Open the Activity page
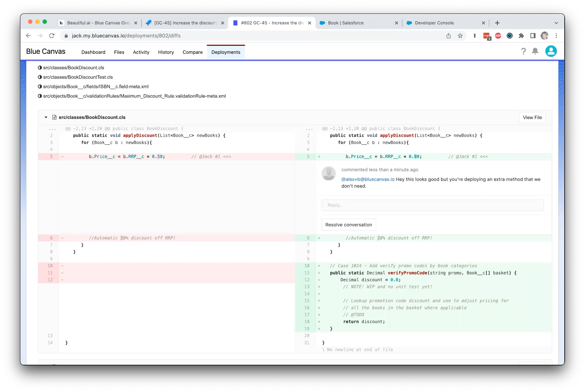585x392 pixels. click(x=141, y=52)
